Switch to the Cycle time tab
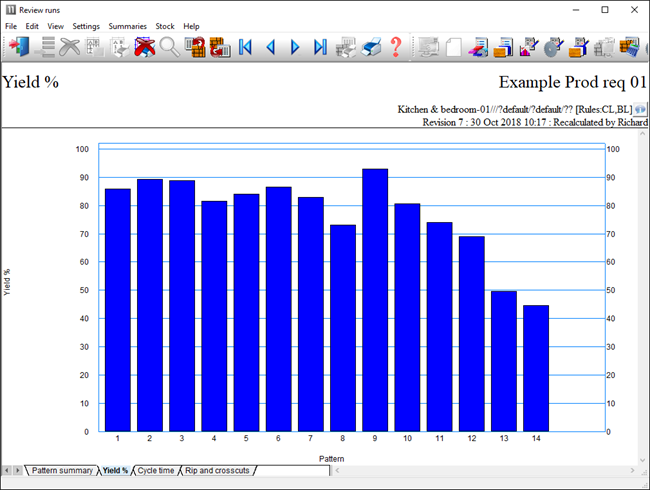Screen dimensions: 650x490 tap(155, 470)
